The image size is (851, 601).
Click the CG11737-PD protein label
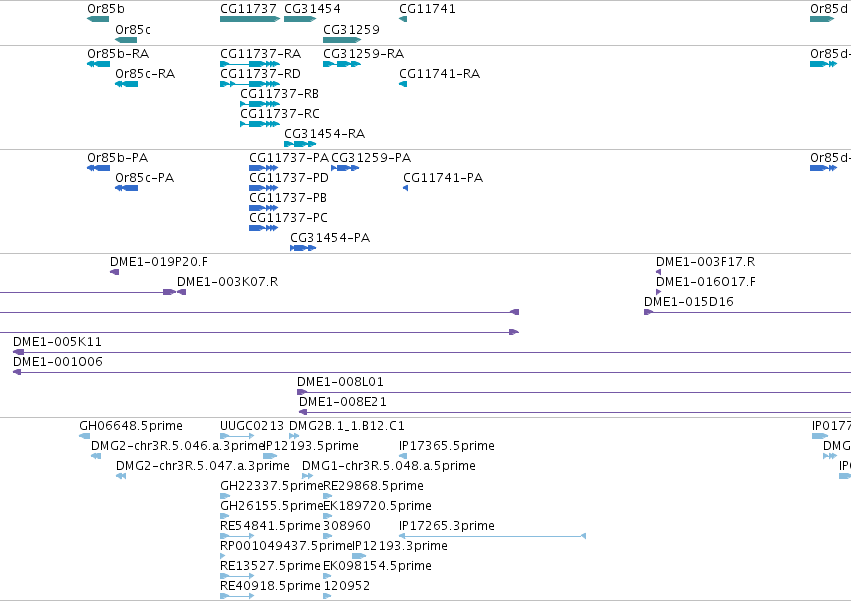pos(289,178)
